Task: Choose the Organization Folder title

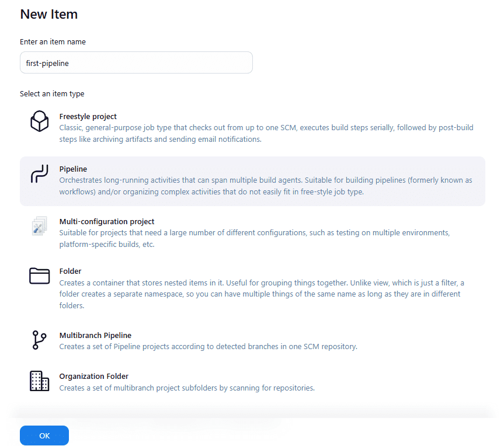Action: (x=94, y=377)
